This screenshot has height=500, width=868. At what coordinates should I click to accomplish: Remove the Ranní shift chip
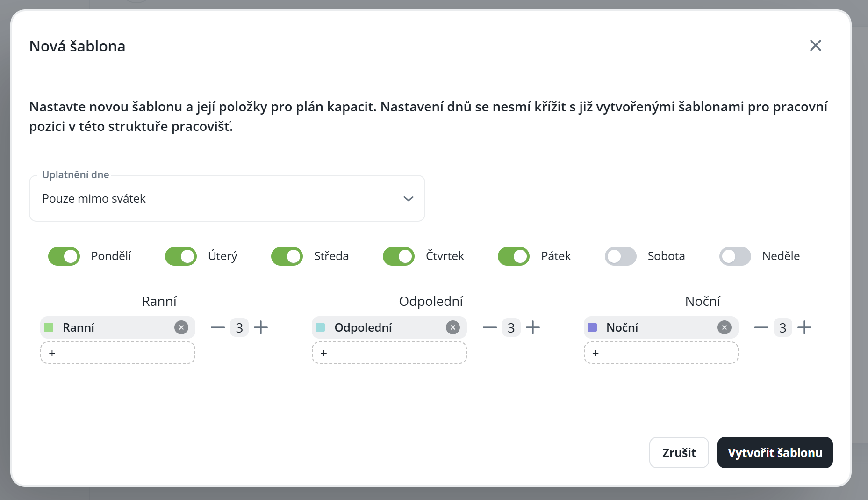pyautogui.click(x=181, y=327)
